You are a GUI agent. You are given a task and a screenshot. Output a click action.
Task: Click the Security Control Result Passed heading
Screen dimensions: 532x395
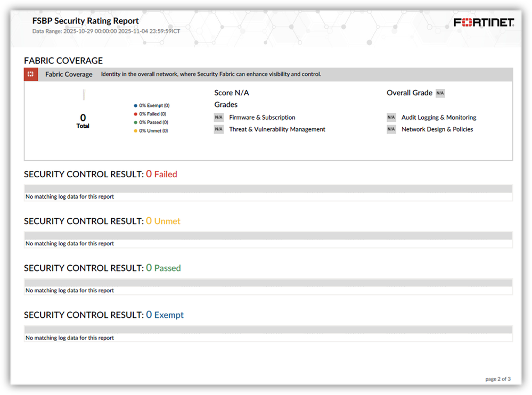(102, 268)
